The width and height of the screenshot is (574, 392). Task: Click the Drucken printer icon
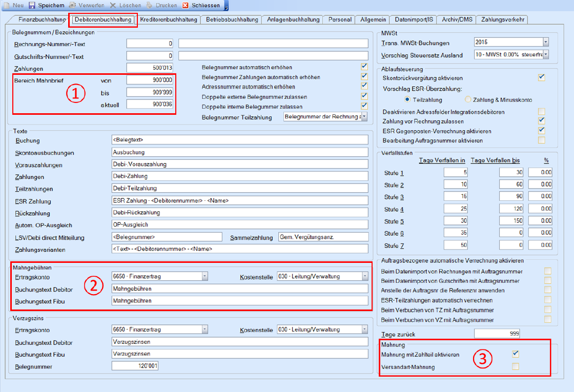(150, 5)
